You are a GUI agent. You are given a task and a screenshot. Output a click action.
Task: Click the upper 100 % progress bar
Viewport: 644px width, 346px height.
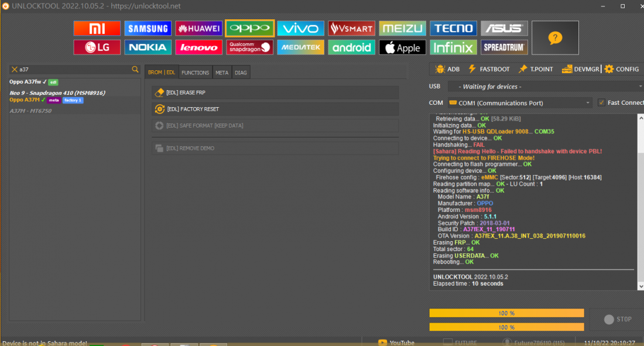point(506,313)
